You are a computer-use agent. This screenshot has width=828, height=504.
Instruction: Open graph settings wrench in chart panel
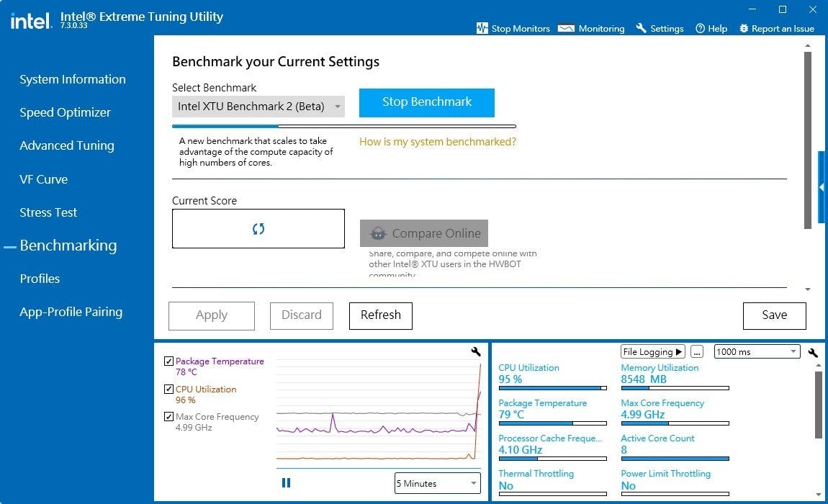coord(476,352)
